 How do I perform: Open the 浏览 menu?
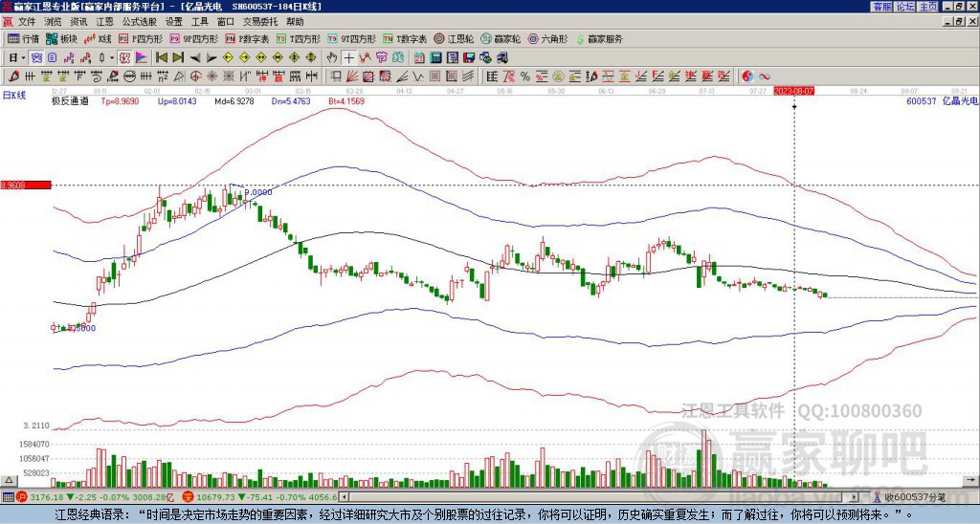(x=54, y=22)
